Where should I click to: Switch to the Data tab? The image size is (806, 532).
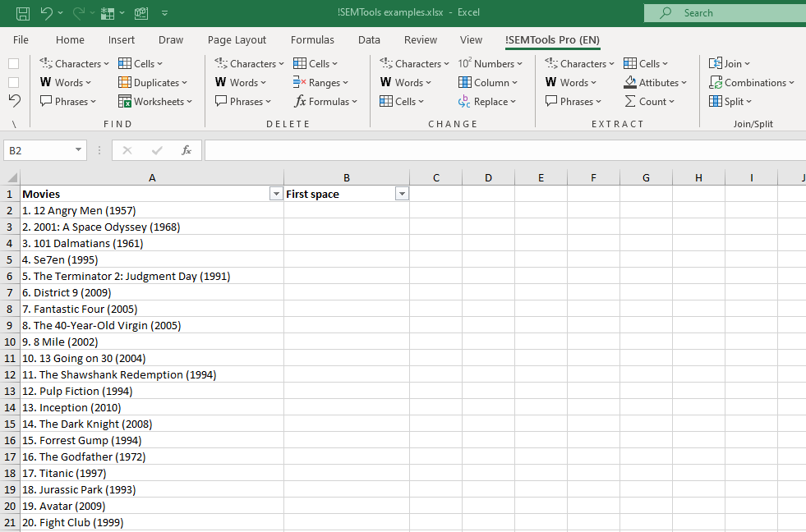tap(369, 40)
